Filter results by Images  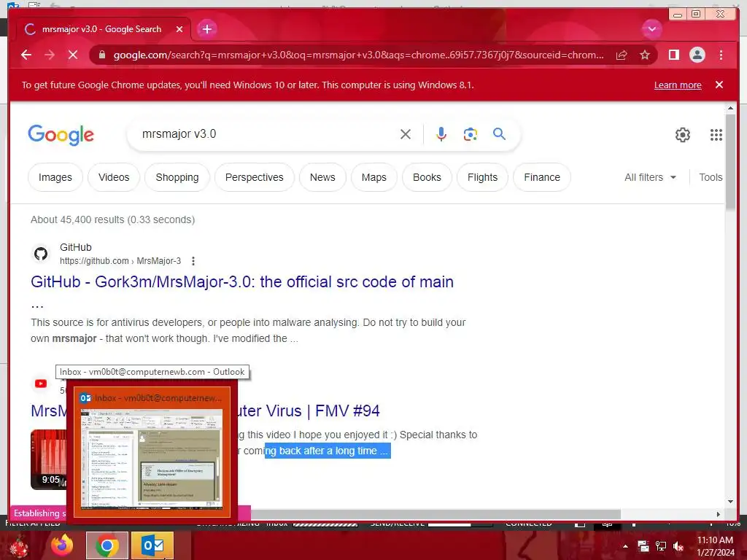click(x=55, y=177)
